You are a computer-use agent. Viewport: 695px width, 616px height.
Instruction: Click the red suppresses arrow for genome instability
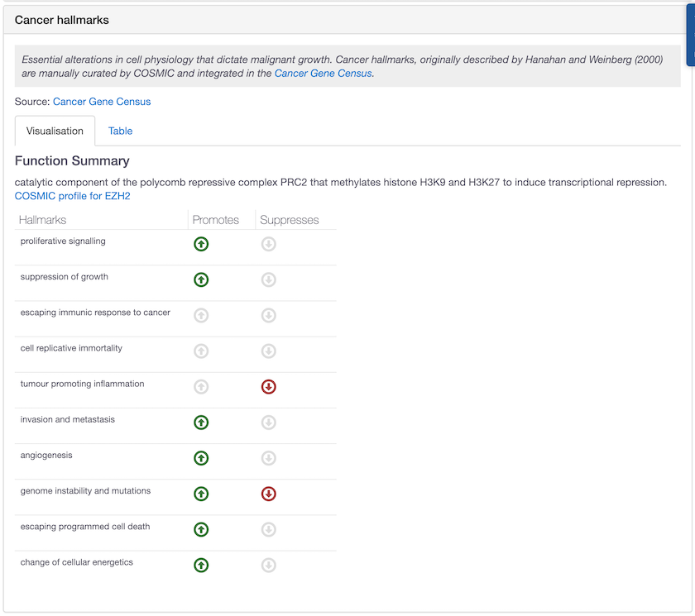point(269,494)
